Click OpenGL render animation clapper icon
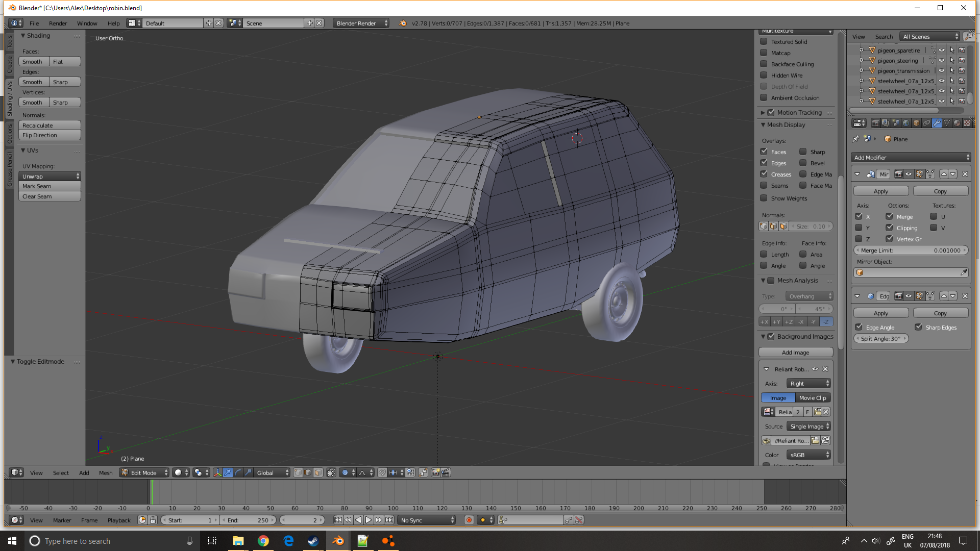The height and width of the screenshot is (551, 980). point(446,472)
